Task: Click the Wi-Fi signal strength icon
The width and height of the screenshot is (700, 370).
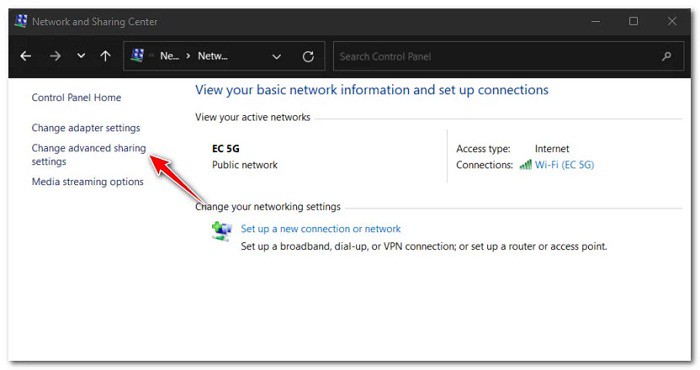Action: click(525, 165)
